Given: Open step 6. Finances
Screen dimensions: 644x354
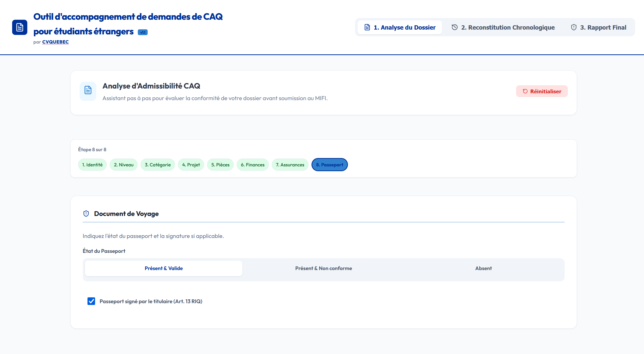Looking at the screenshot, I should [252, 165].
